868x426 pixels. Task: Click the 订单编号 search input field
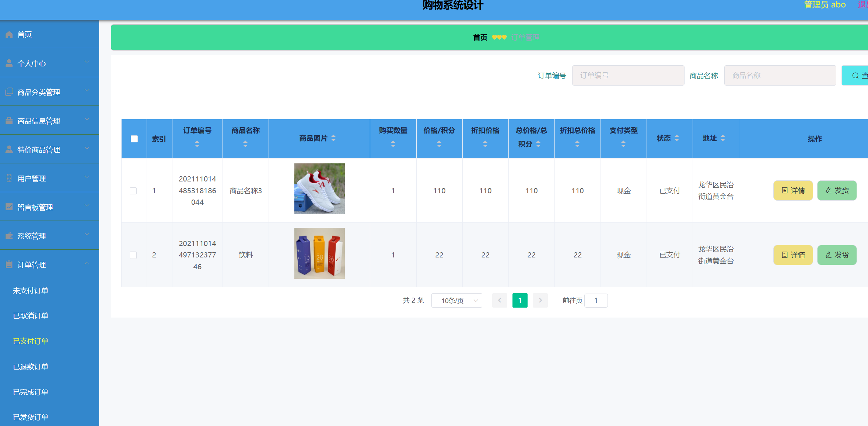pos(628,75)
